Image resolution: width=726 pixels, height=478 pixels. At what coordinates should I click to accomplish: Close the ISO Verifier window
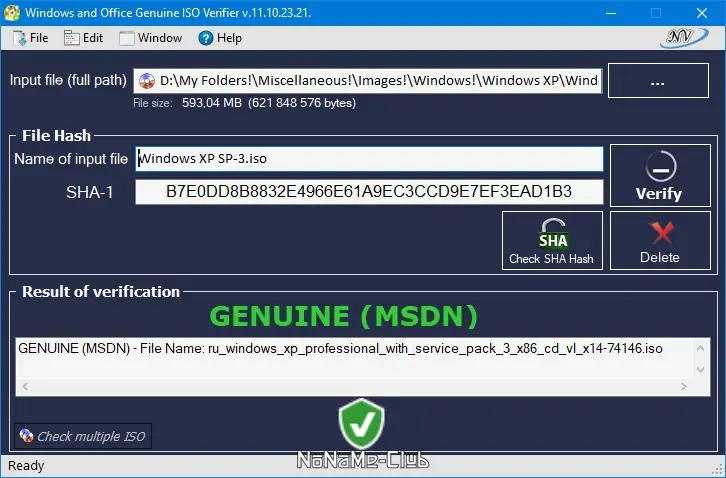701,13
